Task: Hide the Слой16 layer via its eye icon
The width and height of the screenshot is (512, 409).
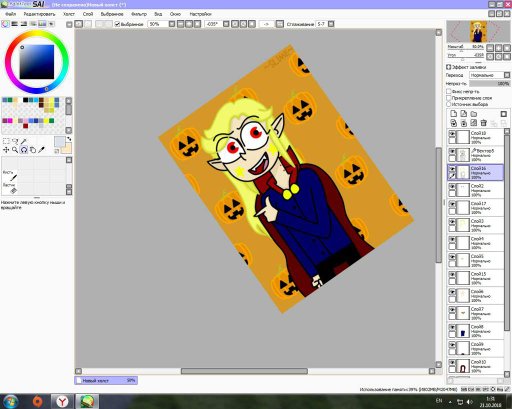Action: point(452,169)
